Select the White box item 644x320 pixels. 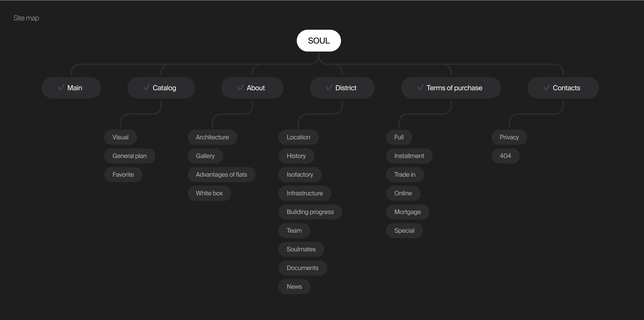point(209,193)
